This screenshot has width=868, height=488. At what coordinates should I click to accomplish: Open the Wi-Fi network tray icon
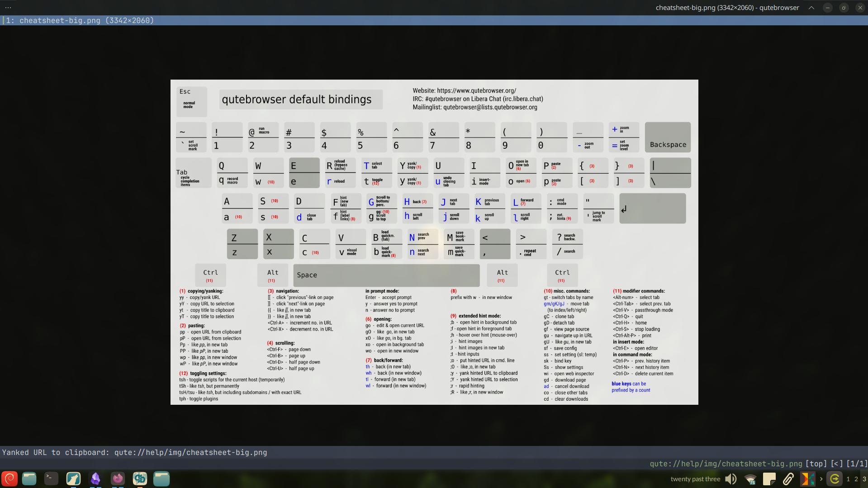(x=750, y=479)
